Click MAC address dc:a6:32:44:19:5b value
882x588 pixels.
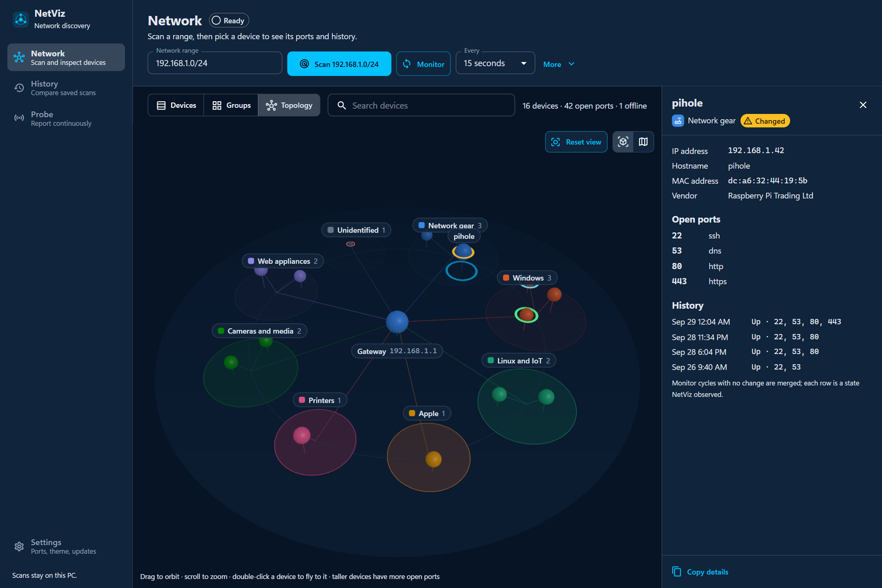pos(768,180)
